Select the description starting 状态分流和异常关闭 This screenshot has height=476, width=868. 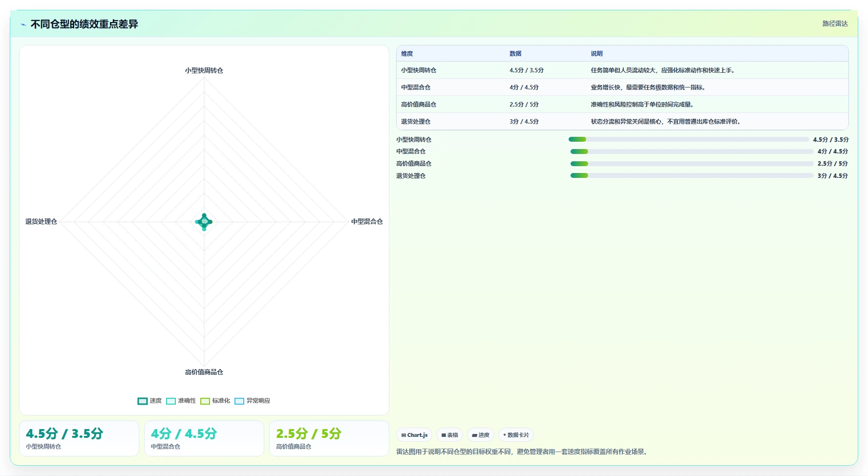[667, 122]
